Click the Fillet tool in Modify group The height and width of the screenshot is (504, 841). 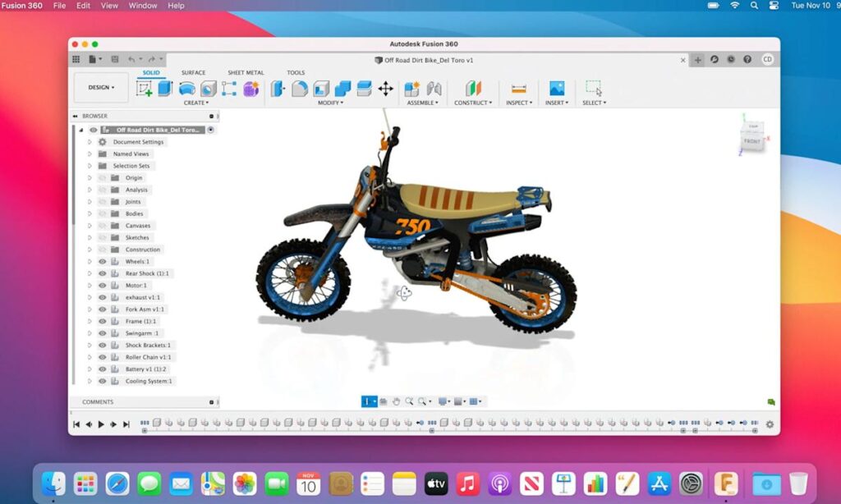(x=300, y=88)
